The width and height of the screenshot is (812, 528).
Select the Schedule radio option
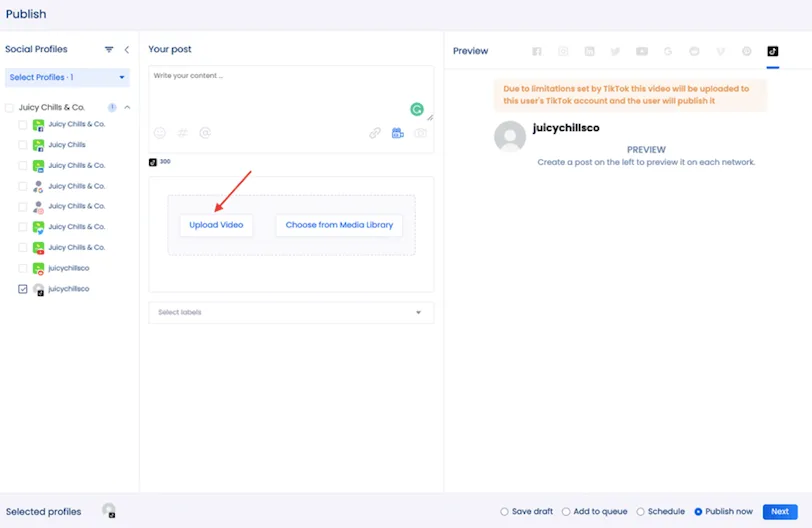[641, 512]
